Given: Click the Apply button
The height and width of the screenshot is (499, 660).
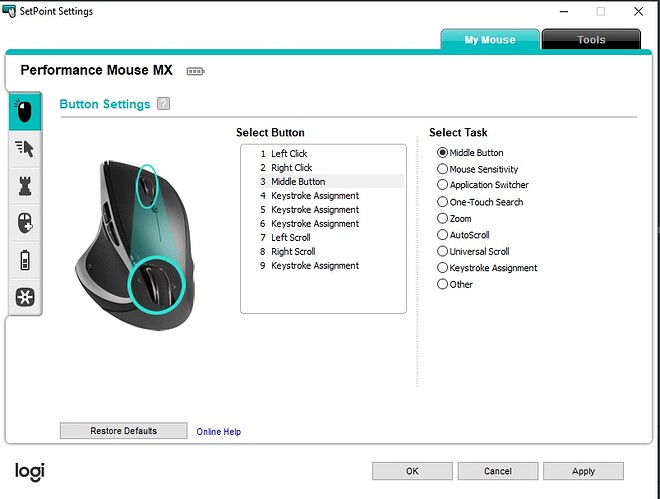Looking at the screenshot, I should coord(583,471).
